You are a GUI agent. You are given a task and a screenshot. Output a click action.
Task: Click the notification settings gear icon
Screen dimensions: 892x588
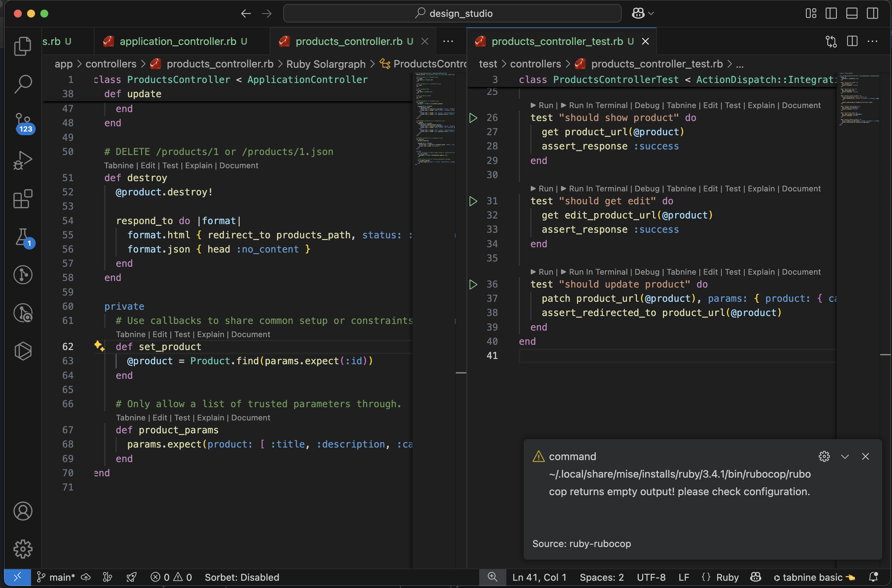click(x=824, y=456)
